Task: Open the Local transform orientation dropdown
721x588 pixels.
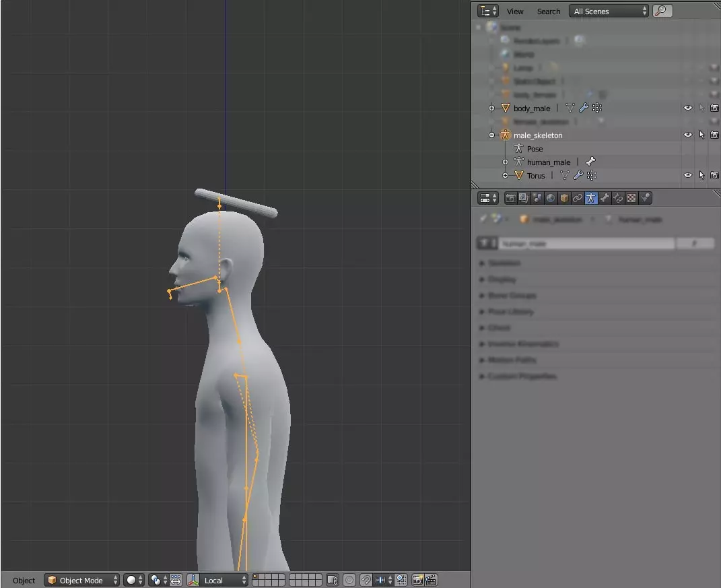Action: tap(224, 580)
